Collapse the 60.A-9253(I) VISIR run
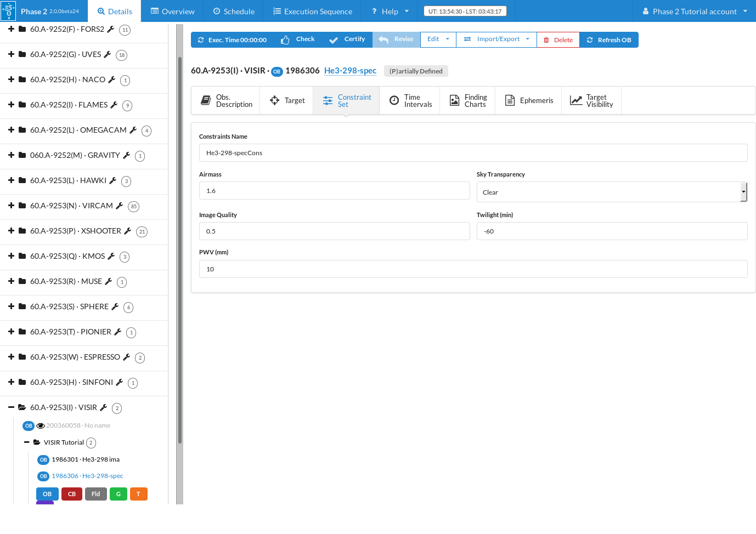Screen dimensions: 756x534 click(11, 407)
